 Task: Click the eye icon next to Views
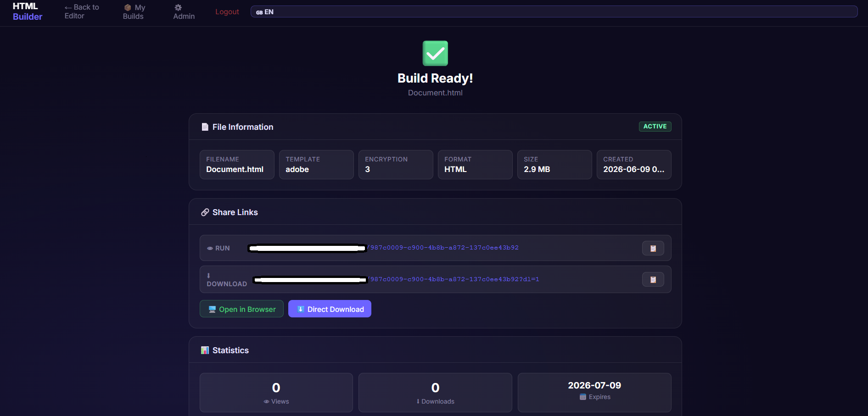click(266, 401)
